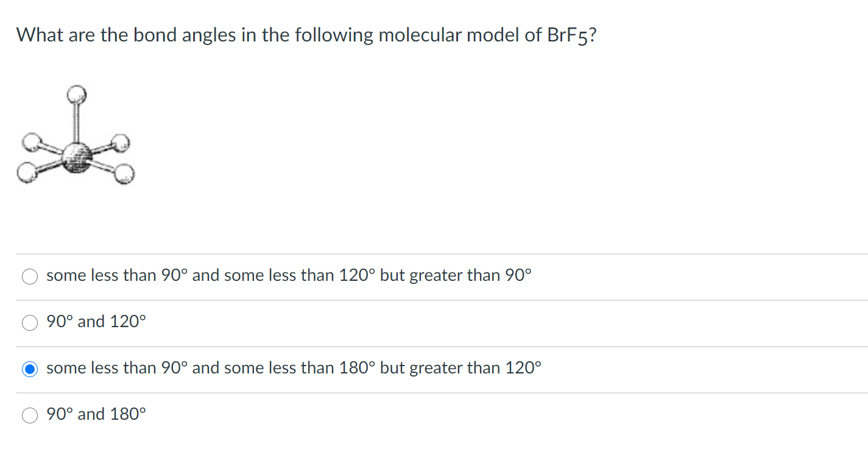This screenshot has height=449, width=868.
Task: Click the bond leading to the lower-right atom
Action: [104, 167]
